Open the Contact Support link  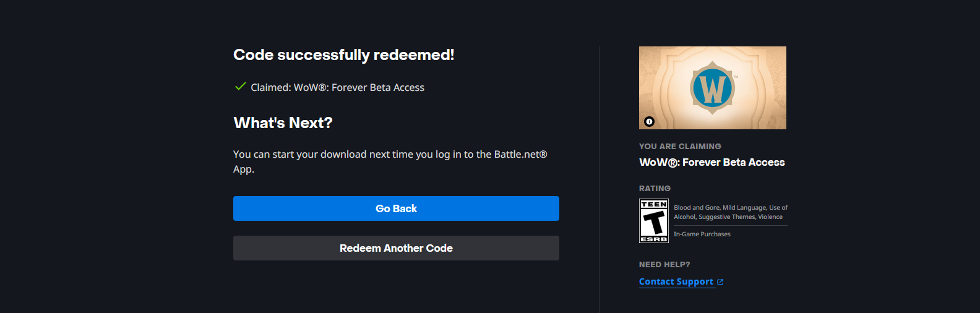(x=676, y=281)
